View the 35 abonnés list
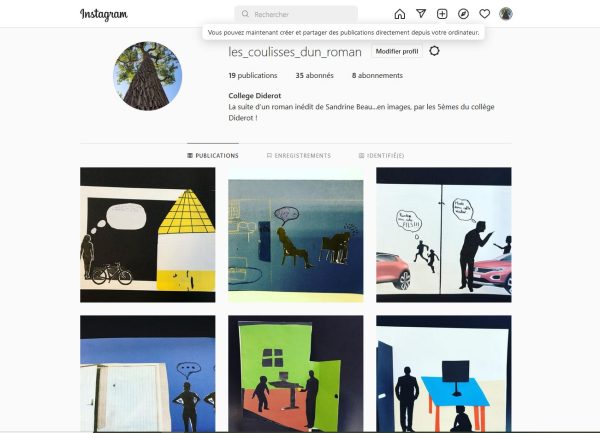The width and height of the screenshot is (600, 433). [315, 76]
